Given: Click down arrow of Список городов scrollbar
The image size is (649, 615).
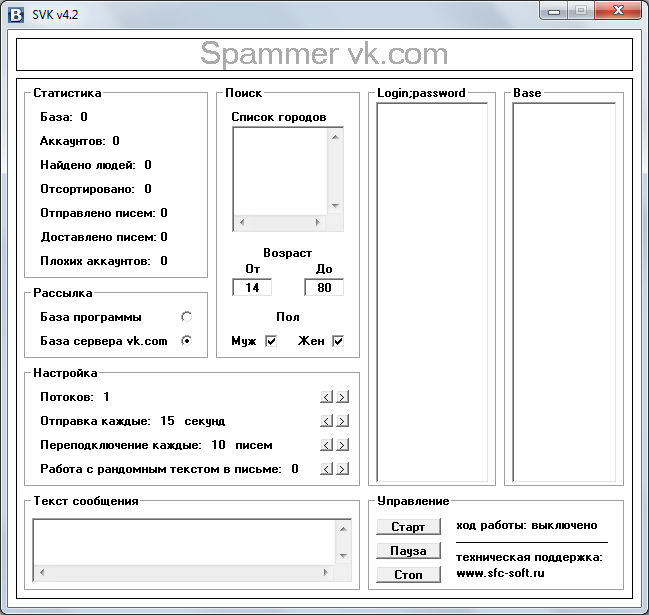Looking at the screenshot, I should (336, 207).
